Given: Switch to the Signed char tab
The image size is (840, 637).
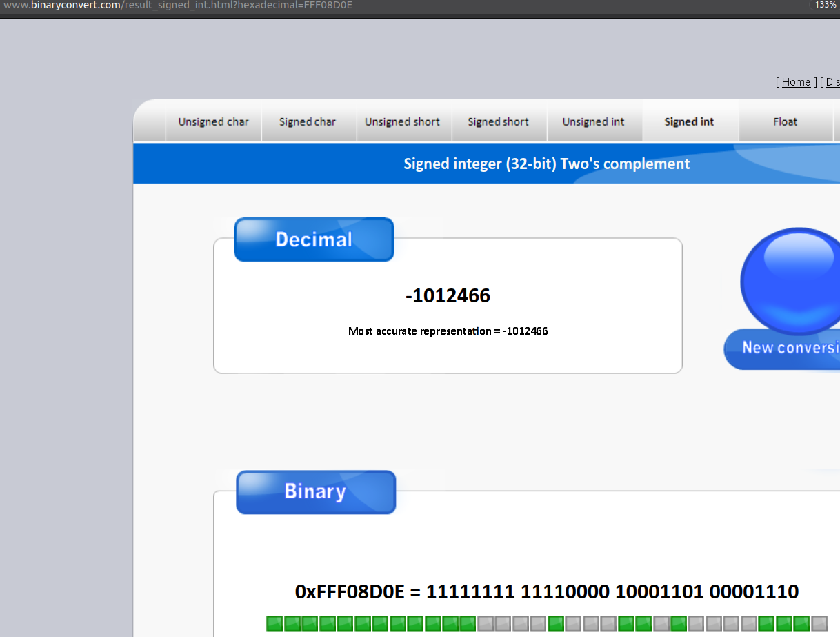Looking at the screenshot, I should point(308,122).
